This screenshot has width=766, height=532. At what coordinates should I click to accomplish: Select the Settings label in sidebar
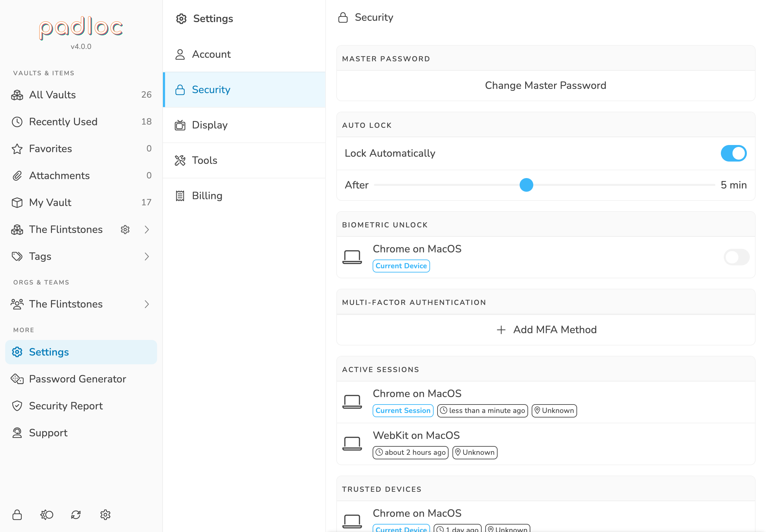pyautogui.click(x=49, y=352)
